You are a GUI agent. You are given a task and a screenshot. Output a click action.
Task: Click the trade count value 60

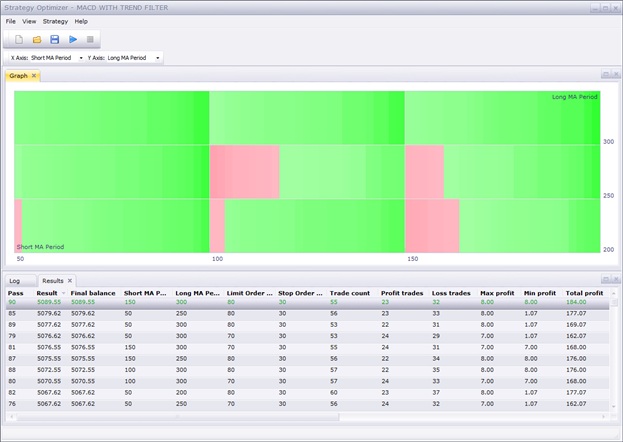point(333,392)
